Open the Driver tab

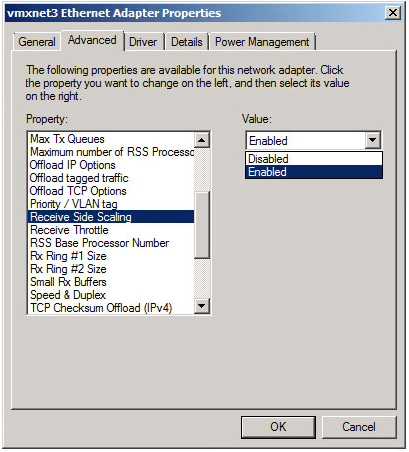[143, 42]
